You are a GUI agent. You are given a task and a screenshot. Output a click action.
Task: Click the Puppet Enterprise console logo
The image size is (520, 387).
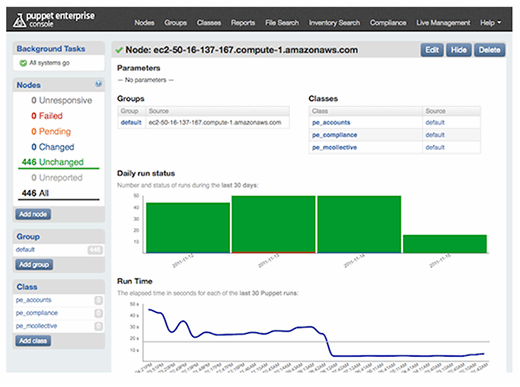point(54,20)
